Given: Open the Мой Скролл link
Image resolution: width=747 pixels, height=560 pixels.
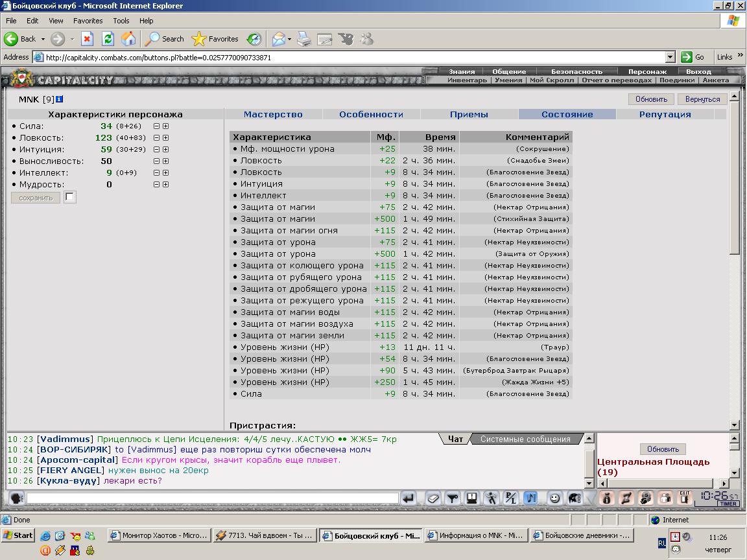Looking at the screenshot, I should click(552, 80).
